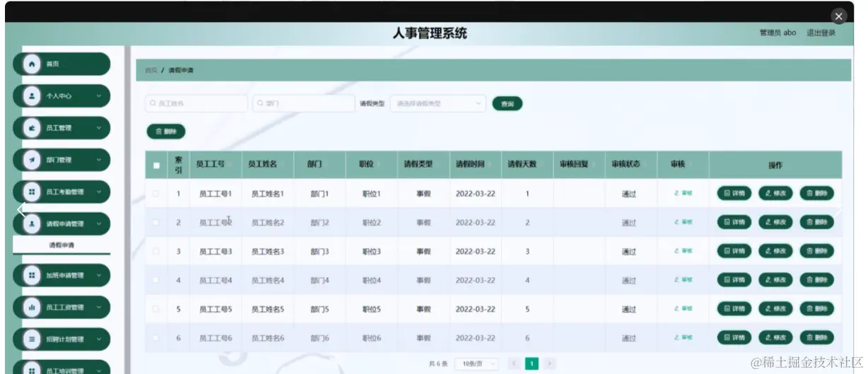The image size is (868, 374).
Task: Click the 加班申请管理 sidebar icon
Action: pyautogui.click(x=32, y=275)
